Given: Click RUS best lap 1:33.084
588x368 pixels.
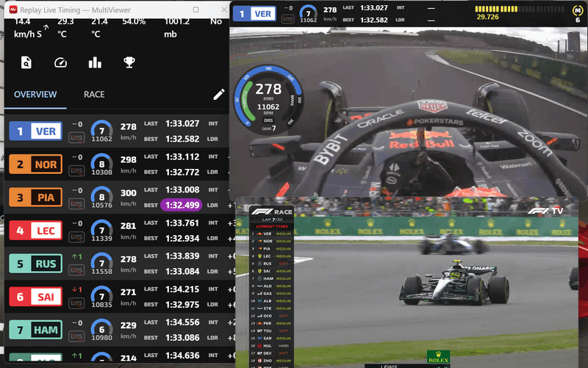Looking at the screenshot, I should [x=182, y=271].
